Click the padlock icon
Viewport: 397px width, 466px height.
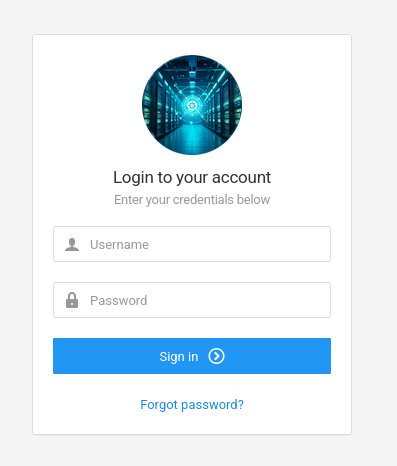point(72,300)
